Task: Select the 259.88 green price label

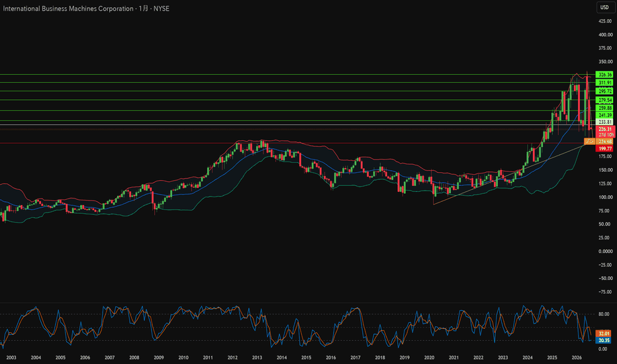Action: pos(604,108)
